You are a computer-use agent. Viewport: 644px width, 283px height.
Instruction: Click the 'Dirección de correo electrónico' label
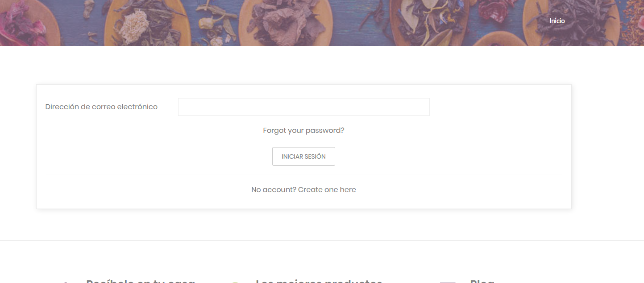101,107
